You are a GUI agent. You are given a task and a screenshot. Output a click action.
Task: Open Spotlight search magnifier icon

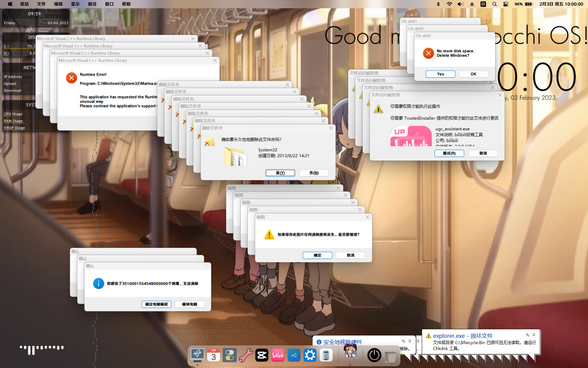pos(495,4)
